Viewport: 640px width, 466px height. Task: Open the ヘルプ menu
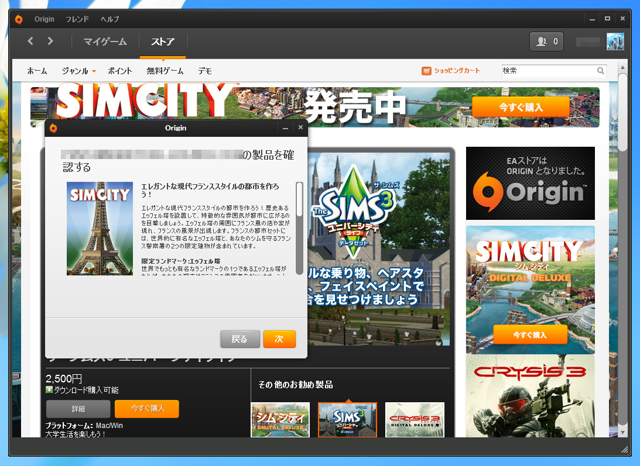tap(110, 19)
